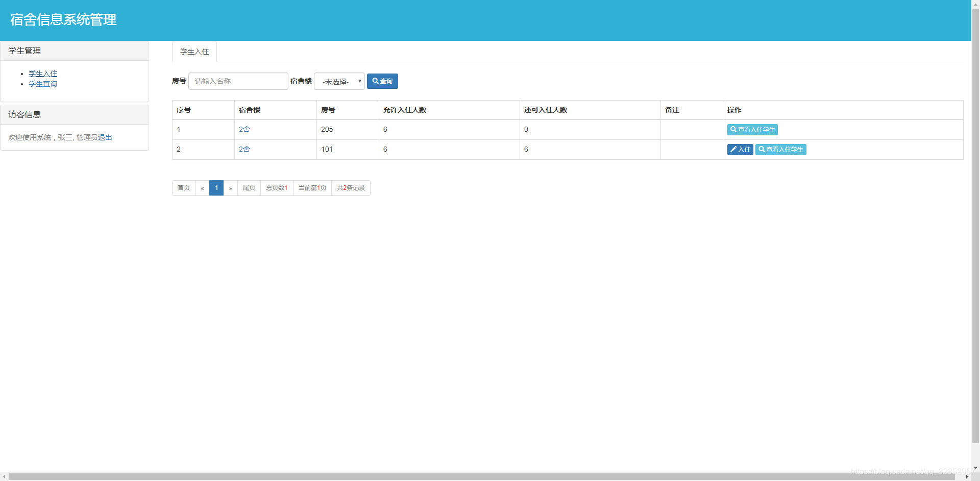This screenshot has height=481, width=980.
Task: Go to 尾页 last page
Action: (x=249, y=188)
